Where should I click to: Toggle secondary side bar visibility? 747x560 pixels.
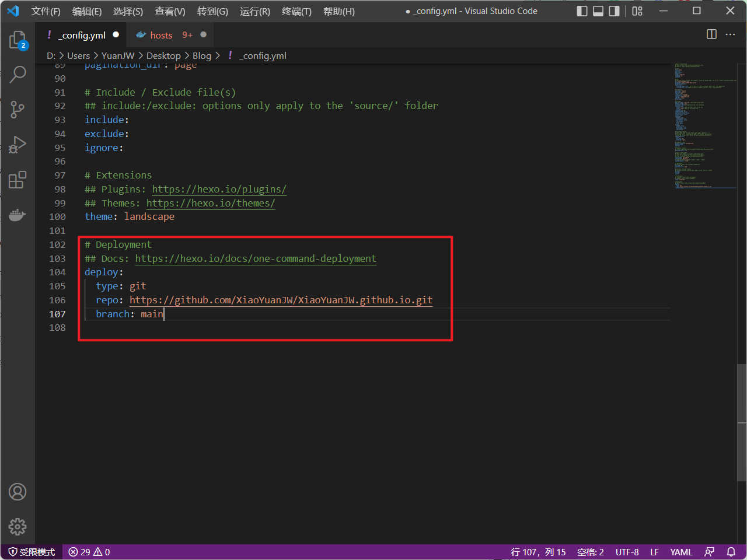[x=614, y=11]
